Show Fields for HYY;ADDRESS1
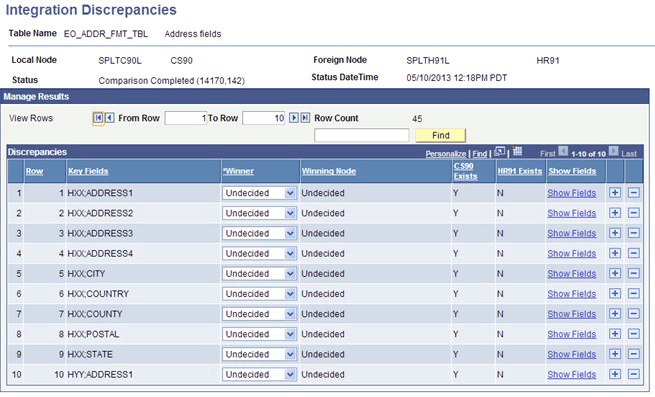The image size is (655, 397). pos(571,374)
